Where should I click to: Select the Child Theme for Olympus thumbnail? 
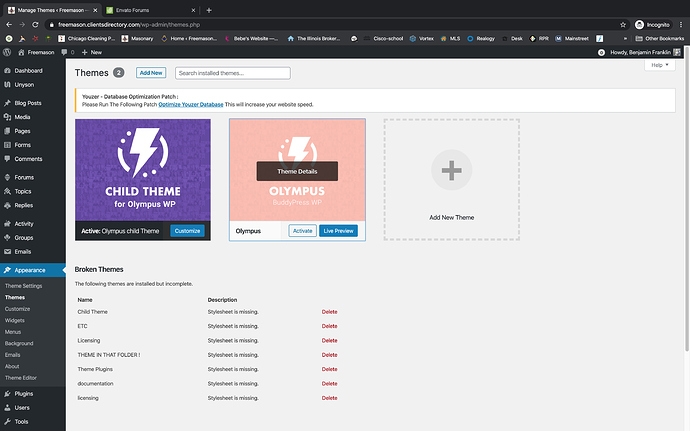[x=143, y=170]
